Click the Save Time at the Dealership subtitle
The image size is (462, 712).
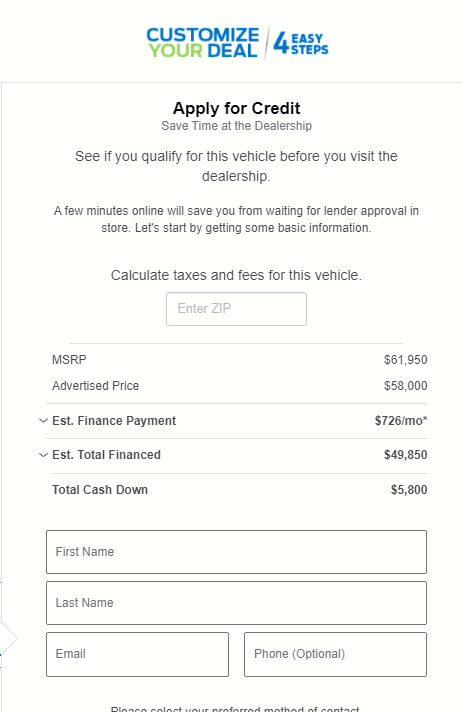tap(236, 126)
